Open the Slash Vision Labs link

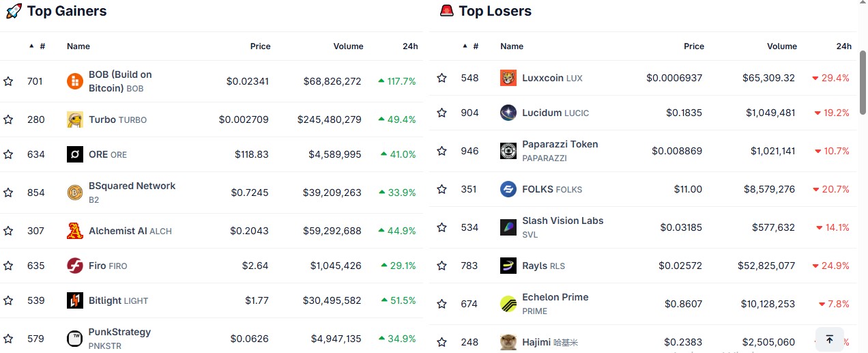pos(562,227)
